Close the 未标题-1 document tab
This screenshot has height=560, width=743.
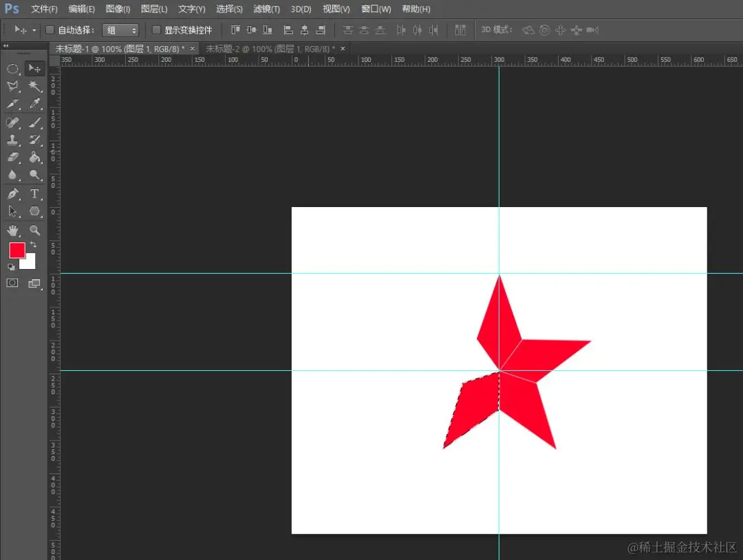[x=193, y=49]
